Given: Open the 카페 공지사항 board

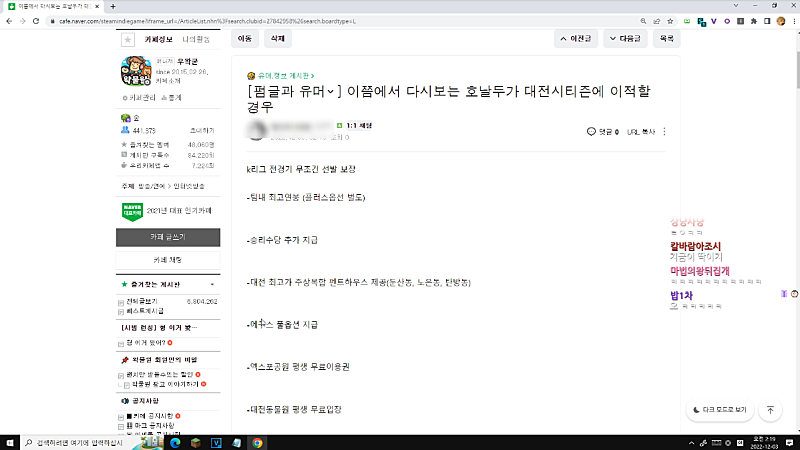Looking at the screenshot, I should [x=149, y=416].
